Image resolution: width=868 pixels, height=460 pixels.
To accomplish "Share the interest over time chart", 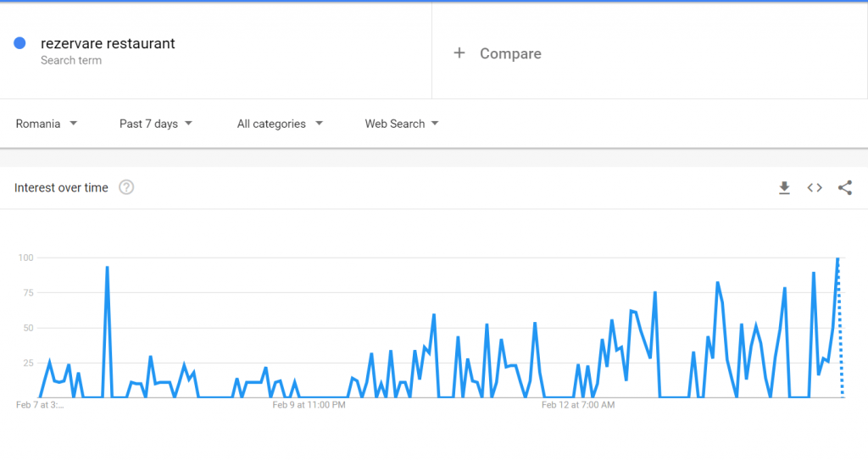I will tap(845, 188).
